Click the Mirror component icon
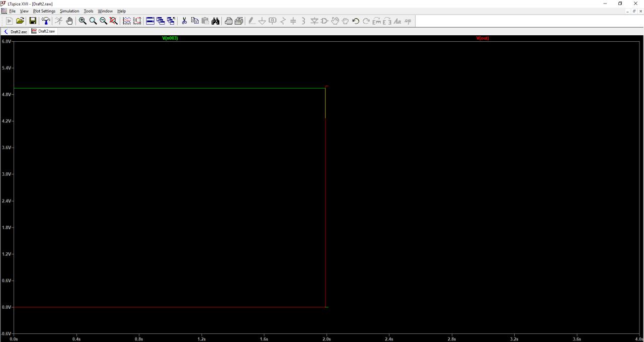This screenshot has width=644, height=342. click(x=387, y=21)
